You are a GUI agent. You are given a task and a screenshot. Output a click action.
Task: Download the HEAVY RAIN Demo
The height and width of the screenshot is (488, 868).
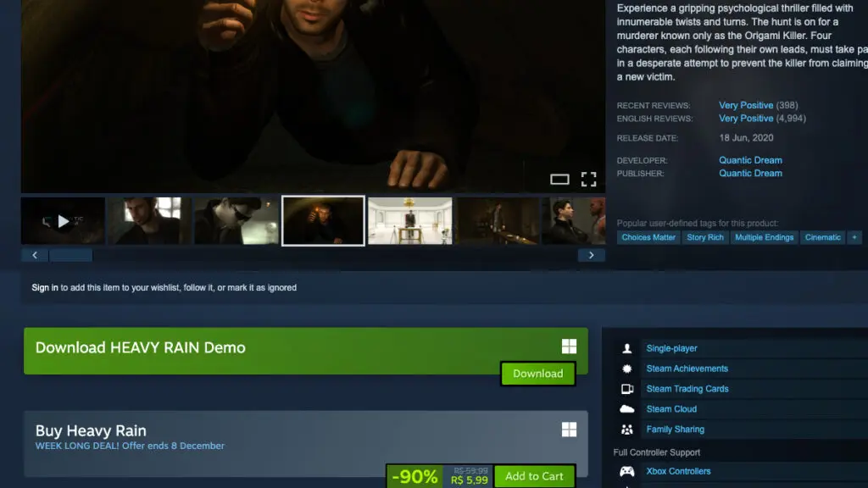537,373
